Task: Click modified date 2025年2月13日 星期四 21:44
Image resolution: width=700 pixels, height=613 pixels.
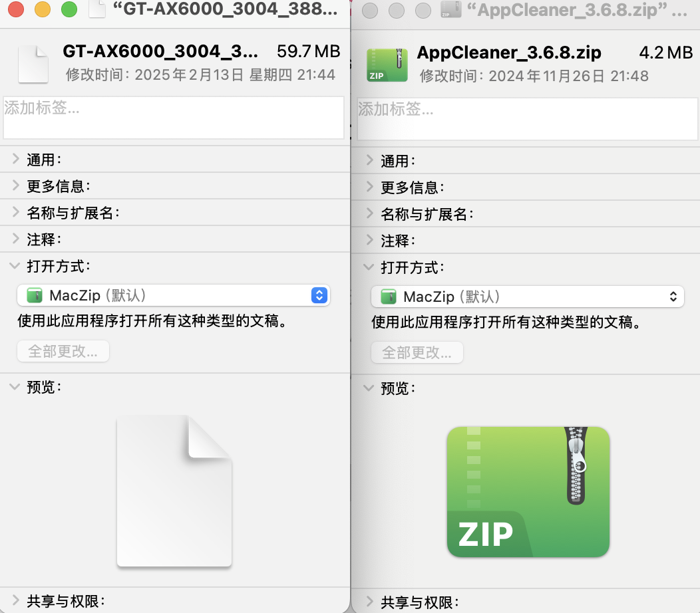Action: 235,74
